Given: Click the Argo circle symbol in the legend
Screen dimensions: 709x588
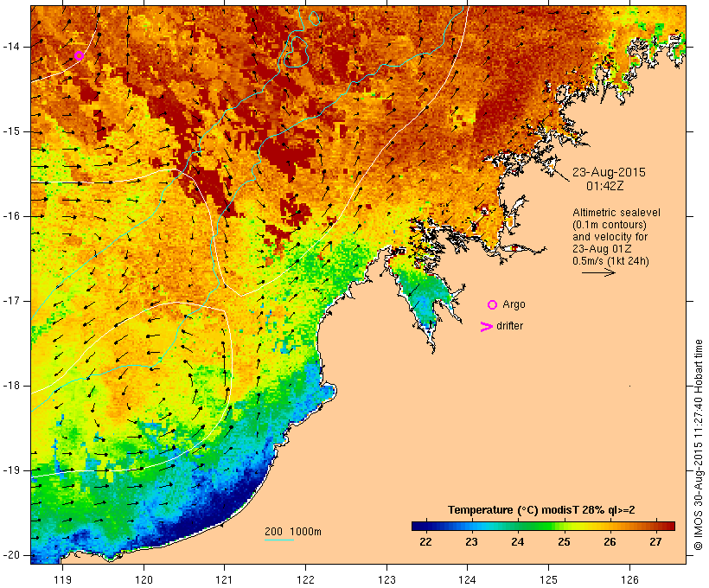Looking at the screenshot, I should pos(493,305).
